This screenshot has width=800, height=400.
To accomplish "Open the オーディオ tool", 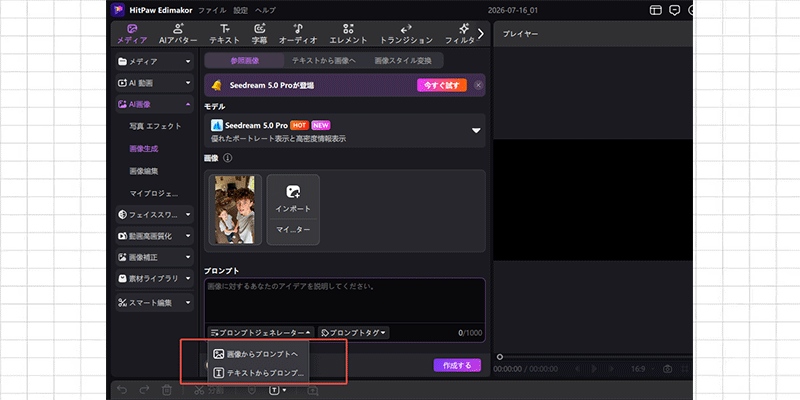I will [x=298, y=34].
